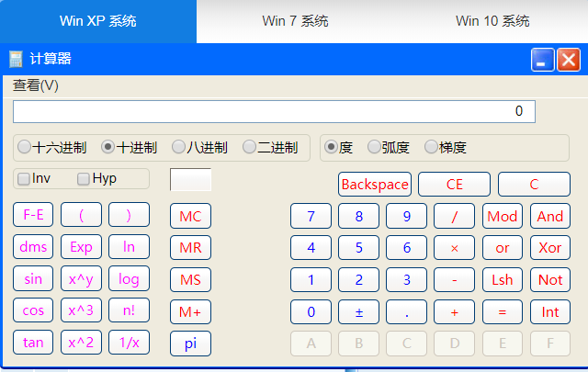Image resolution: width=588 pixels, height=372 pixels.
Task: Click the digit 8 button
Action: point(358,216)
